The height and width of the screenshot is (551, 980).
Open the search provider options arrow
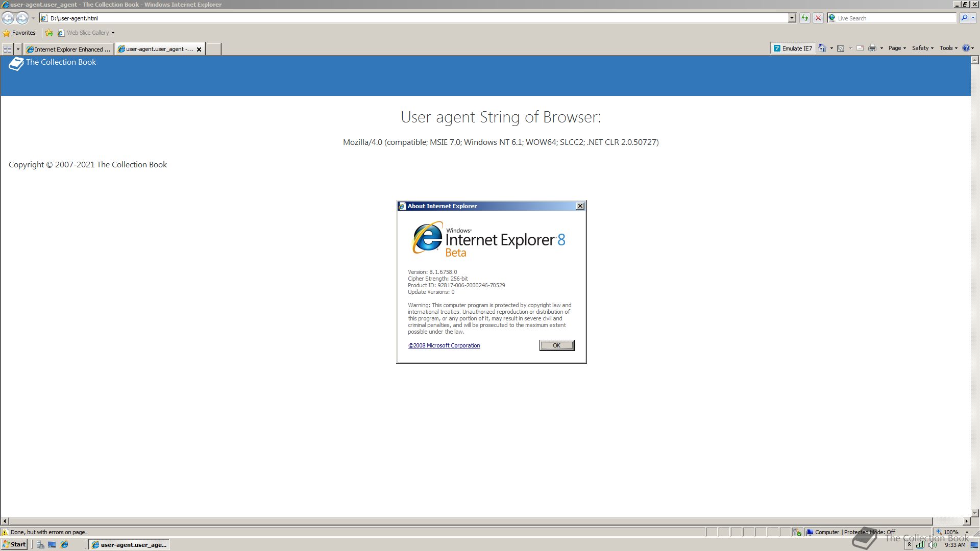[x=973, y=18]
